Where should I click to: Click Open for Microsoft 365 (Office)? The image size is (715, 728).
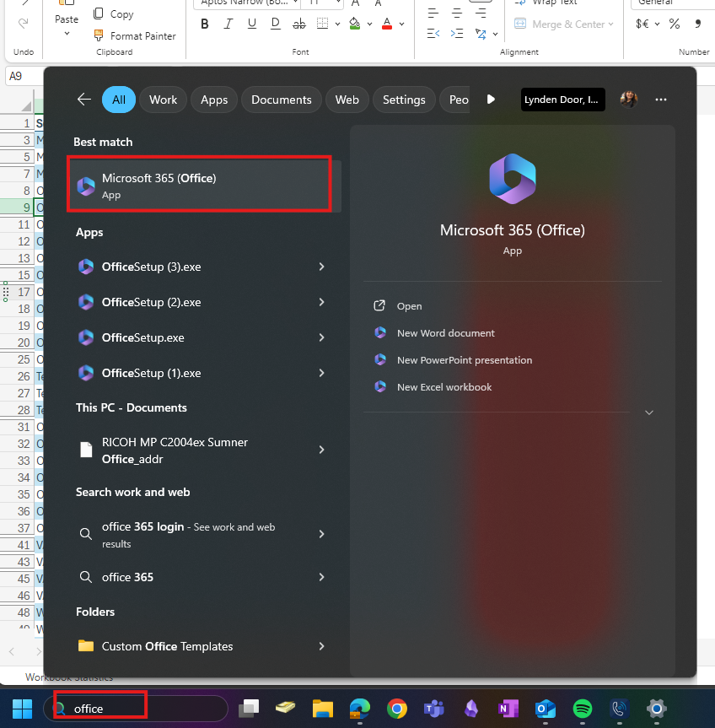pos(409,306)
